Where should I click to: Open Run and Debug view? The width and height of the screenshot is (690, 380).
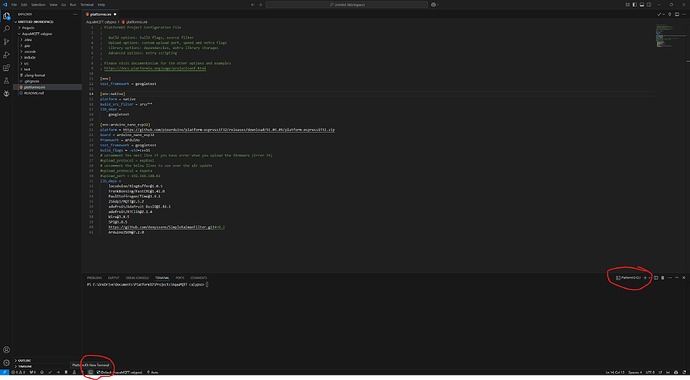coord(7,55)
